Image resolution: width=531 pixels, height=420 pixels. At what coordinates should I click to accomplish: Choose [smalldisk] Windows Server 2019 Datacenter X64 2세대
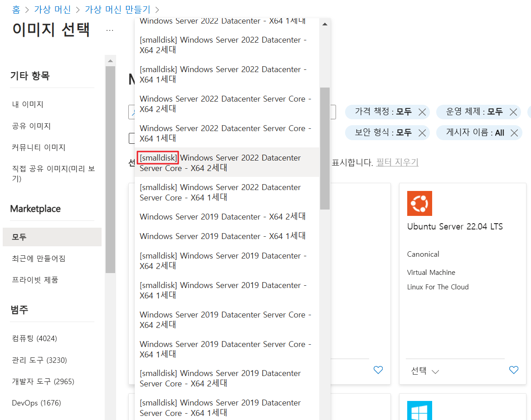tap(227, 261)
